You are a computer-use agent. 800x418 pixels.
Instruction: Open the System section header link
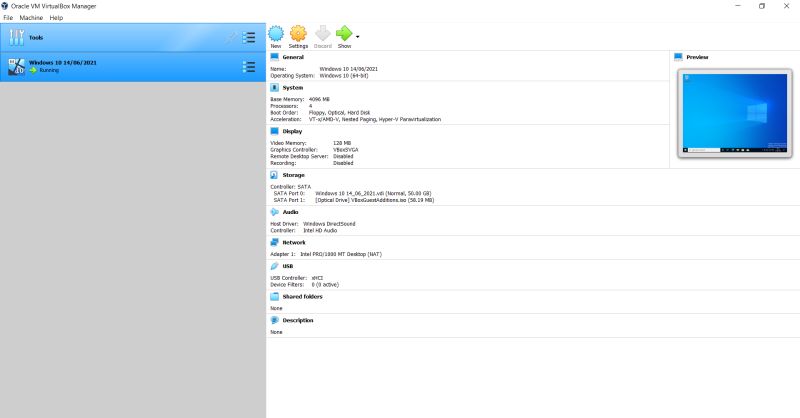click(293, 88)
